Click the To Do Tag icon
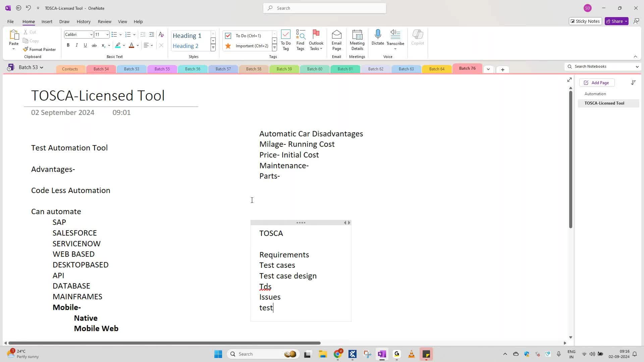The image size is (644, 362). pyautogui.click(x=286, y=40)
